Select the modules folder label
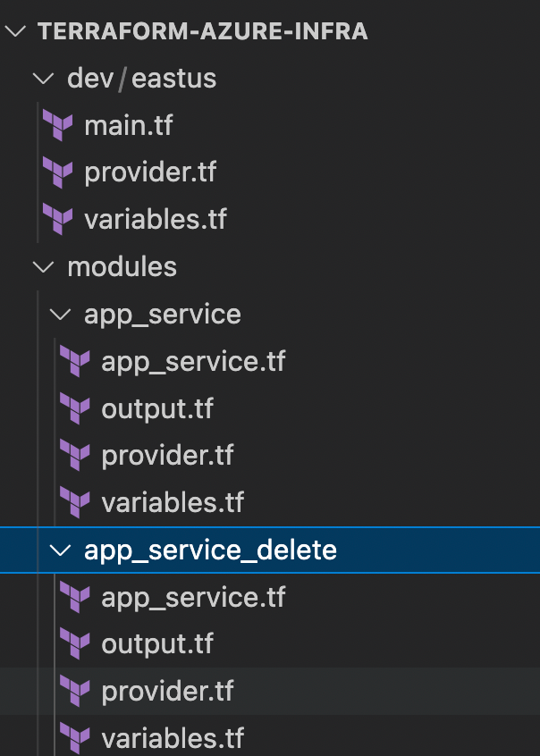540x756 pixels. (x=122, y=266)
